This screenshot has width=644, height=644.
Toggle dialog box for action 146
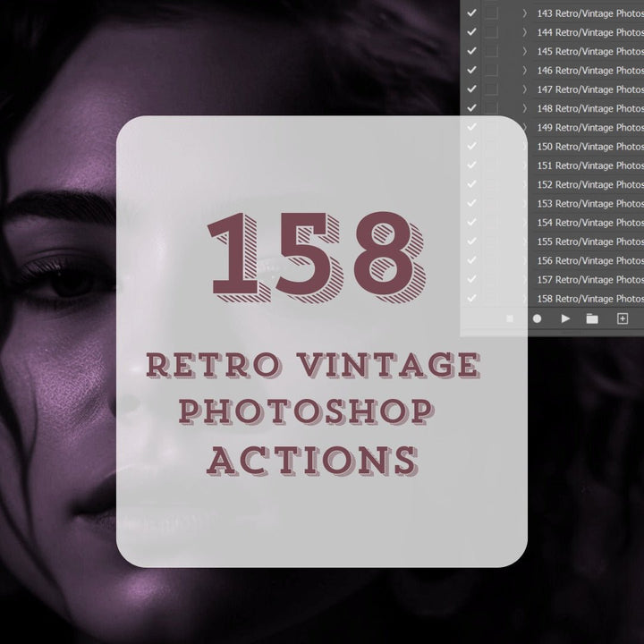tap(491, 71)
